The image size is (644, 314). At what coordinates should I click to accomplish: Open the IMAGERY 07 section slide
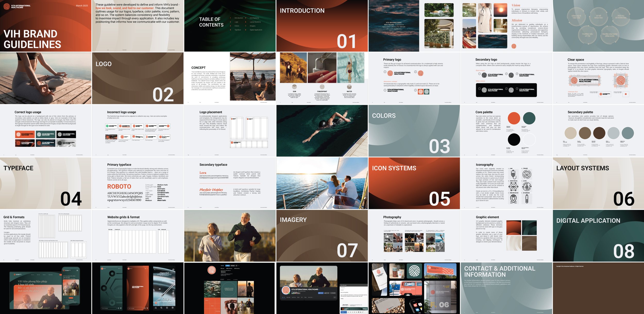click(x=322, y=236)
